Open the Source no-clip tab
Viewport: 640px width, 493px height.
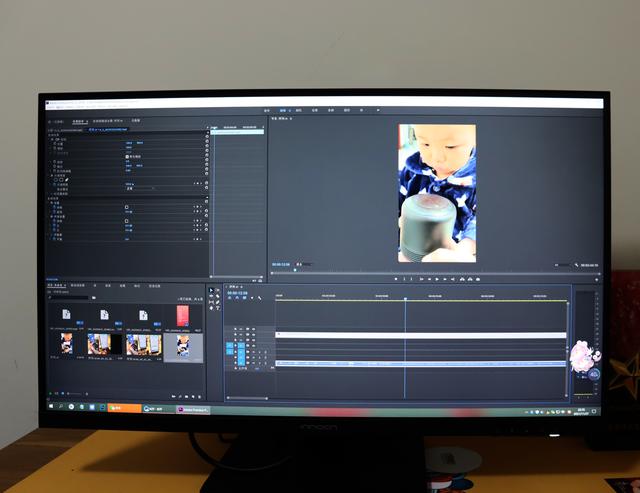tap(57, 122)
